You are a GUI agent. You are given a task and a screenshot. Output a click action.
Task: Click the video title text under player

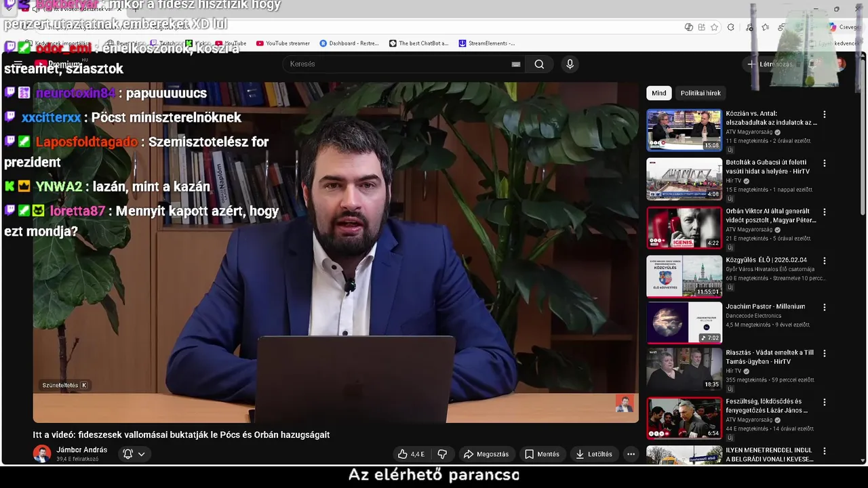point(181,435)
